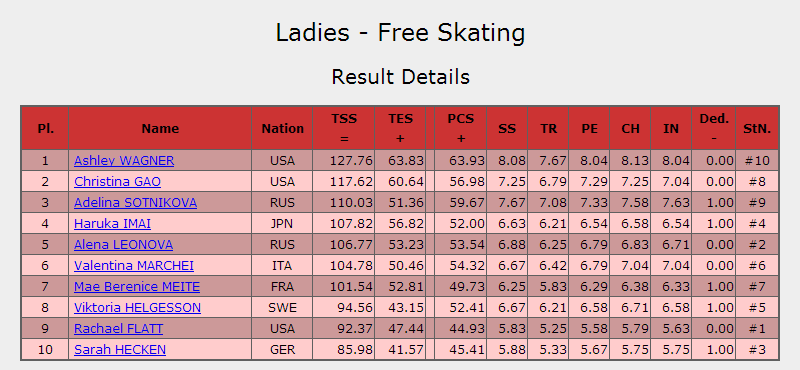Select the Alena LEONOVA link
Viewport: 800px width, 370px height.
point(123,244)
